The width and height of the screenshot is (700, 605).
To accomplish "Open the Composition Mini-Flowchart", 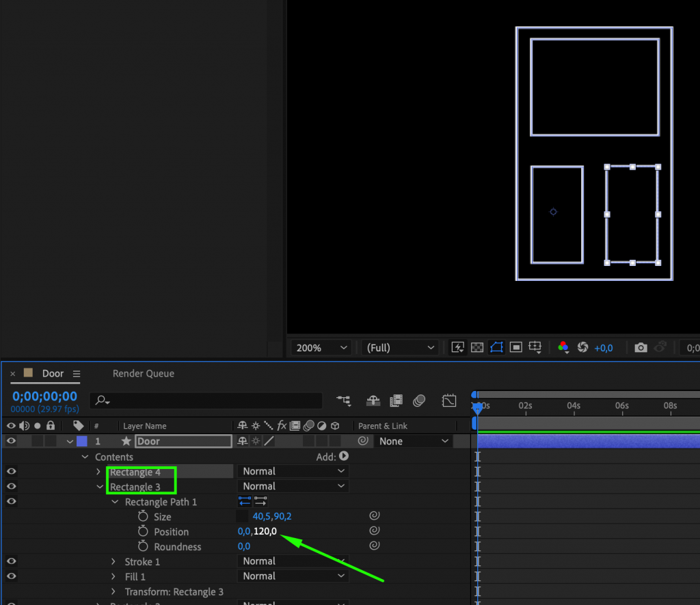I will (343, 401).
